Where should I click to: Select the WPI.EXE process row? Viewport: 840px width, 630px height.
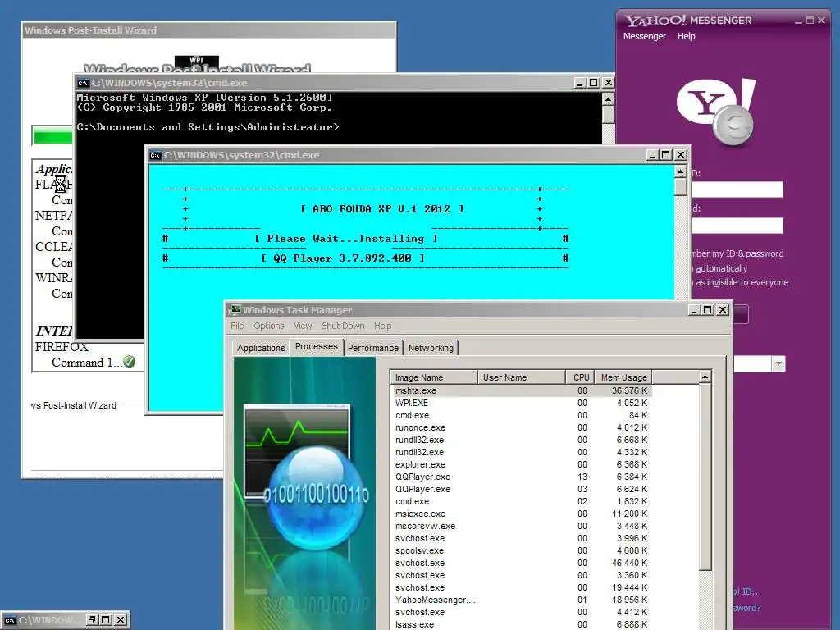[521, 403]
